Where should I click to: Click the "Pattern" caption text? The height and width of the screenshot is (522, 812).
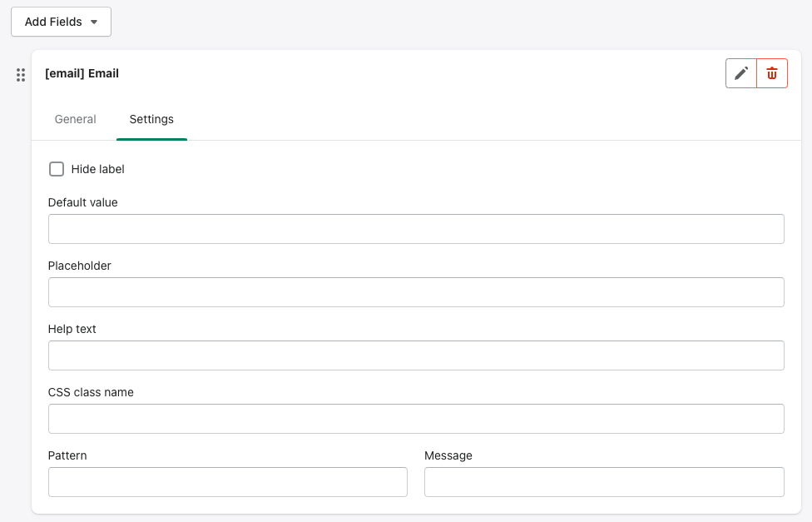point(67,455)
